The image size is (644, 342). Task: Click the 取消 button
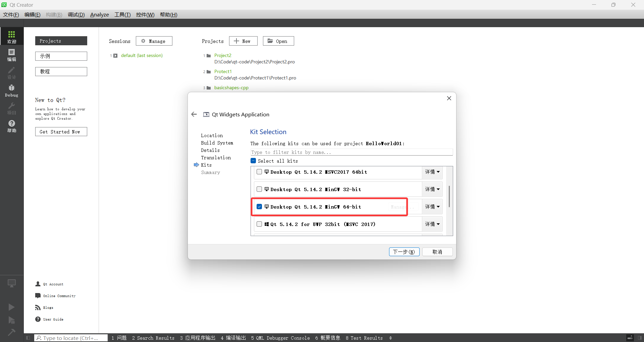(x=437, y=252)
